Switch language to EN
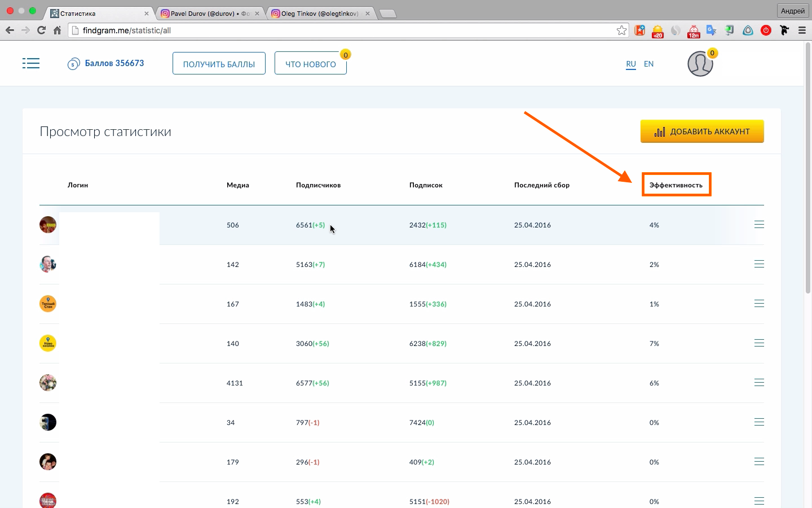This screenshot has width=812, height=508. pos(649,64)
